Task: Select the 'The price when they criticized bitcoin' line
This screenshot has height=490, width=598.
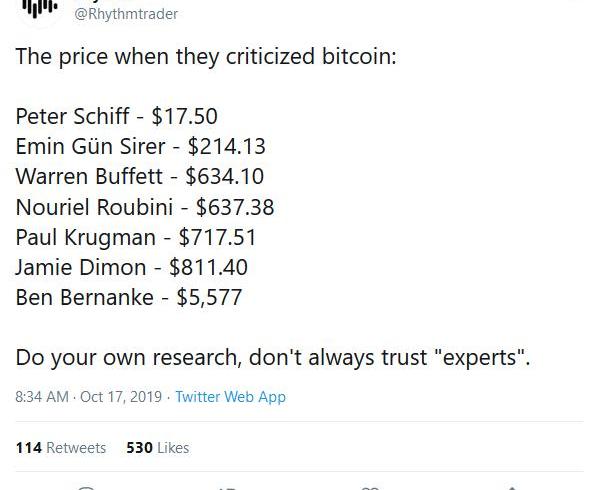Action: click(x=206, y=57)
